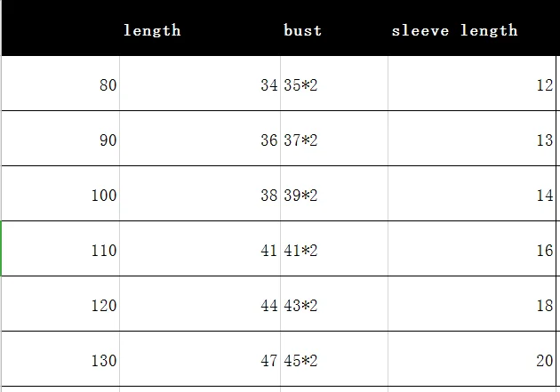The height and width of the screenshot is (392, 560).
Task: Select the sleeve length value 20
Action: point(472,358)
